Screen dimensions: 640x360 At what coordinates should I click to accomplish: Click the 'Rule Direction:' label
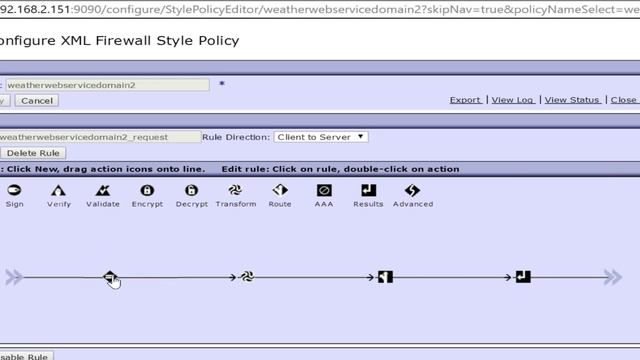pos(236,137)
